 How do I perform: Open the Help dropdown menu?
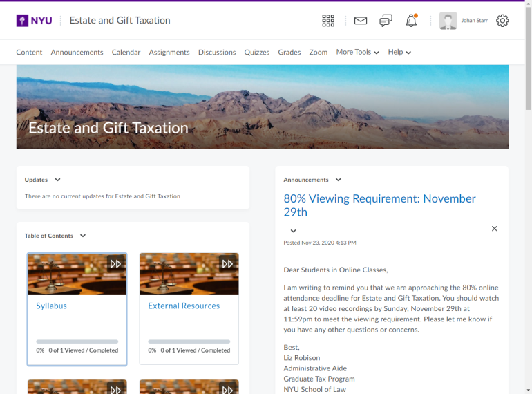coord(399,53)
